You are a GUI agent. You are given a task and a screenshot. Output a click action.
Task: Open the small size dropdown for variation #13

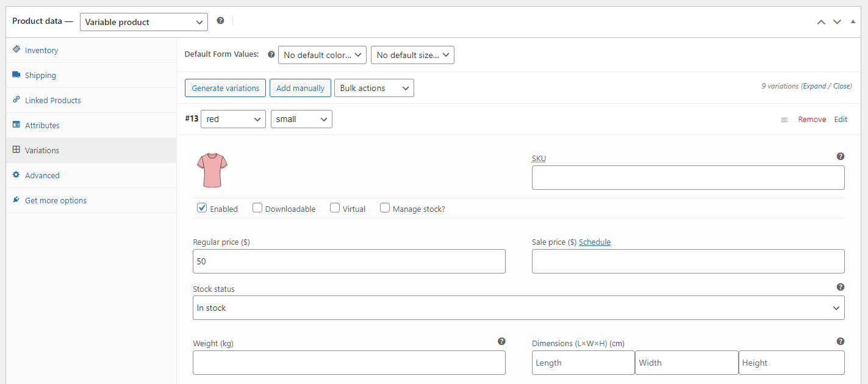[301, 119]
